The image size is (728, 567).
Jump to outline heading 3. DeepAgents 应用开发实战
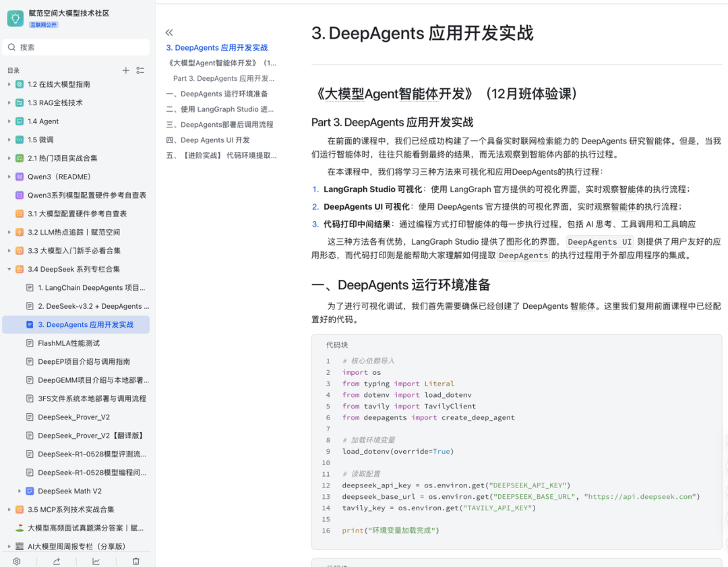click(x=217, y=48)
